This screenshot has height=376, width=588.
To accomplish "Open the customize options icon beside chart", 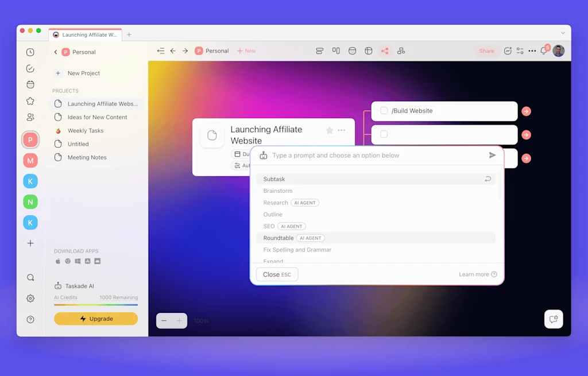I will pyautogui.click(x=520, y=51).
